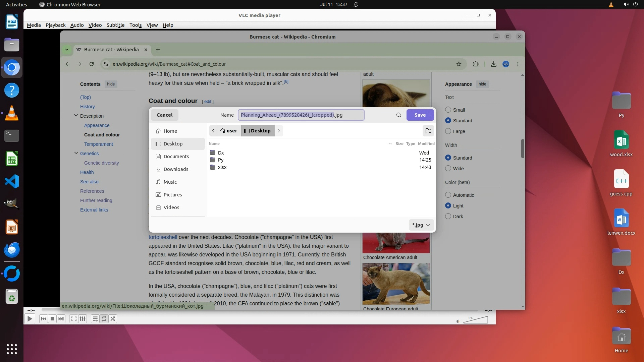Image resolution: width=644 pixels, height=362 pixels.
Task: Open the extensions puzzle icon
Action: tap(476, 64)
